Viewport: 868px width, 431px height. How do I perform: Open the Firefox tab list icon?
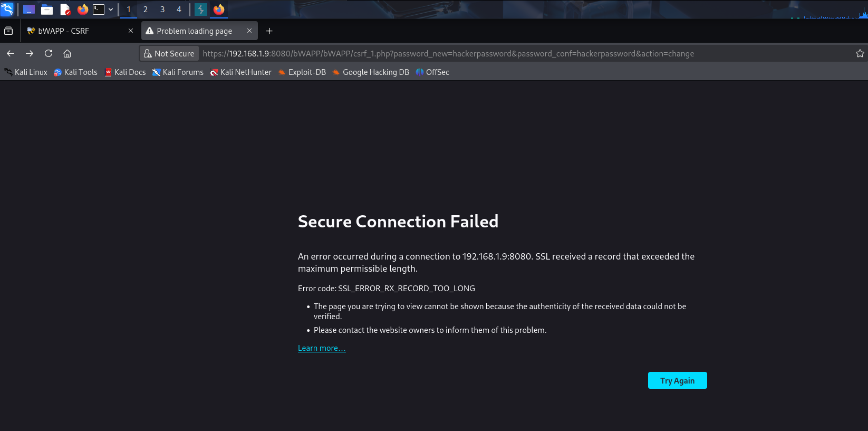tap(8, 31)
